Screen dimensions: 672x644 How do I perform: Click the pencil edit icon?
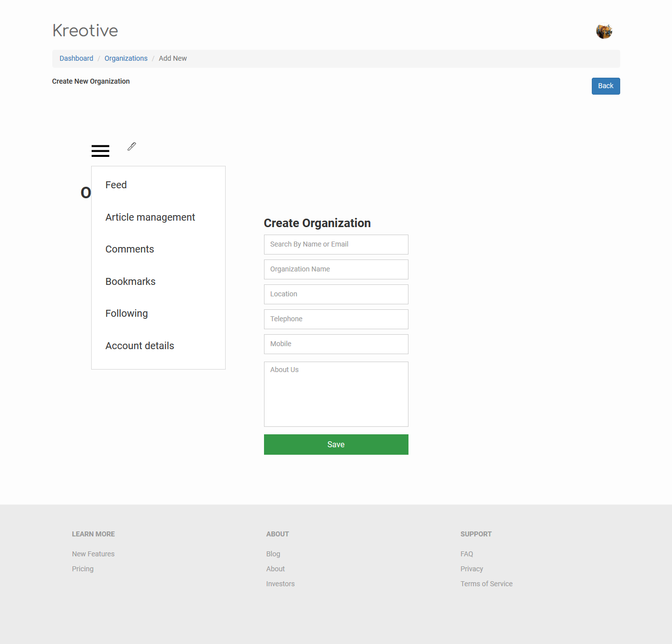[x=132, y=146]
